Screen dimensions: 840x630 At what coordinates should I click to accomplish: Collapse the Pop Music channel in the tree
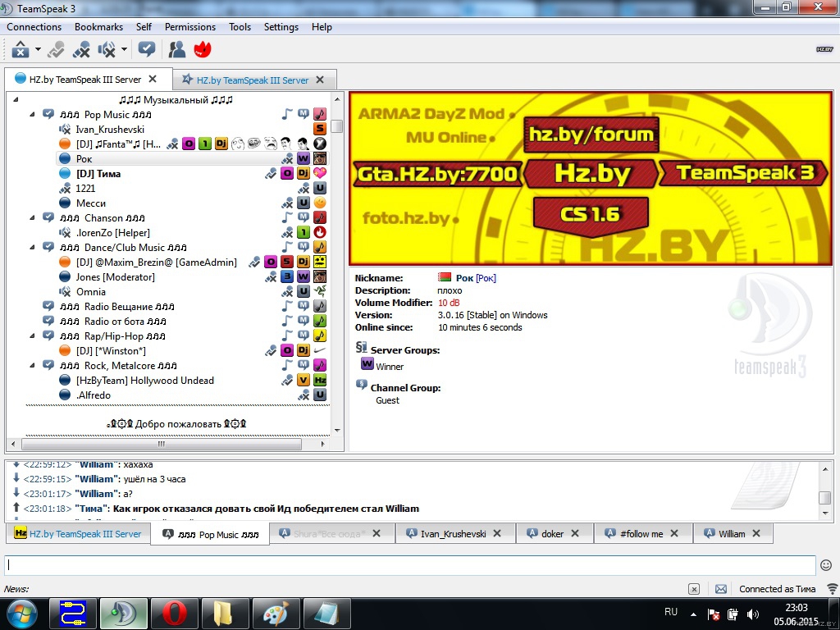click(x=32, y=114)
